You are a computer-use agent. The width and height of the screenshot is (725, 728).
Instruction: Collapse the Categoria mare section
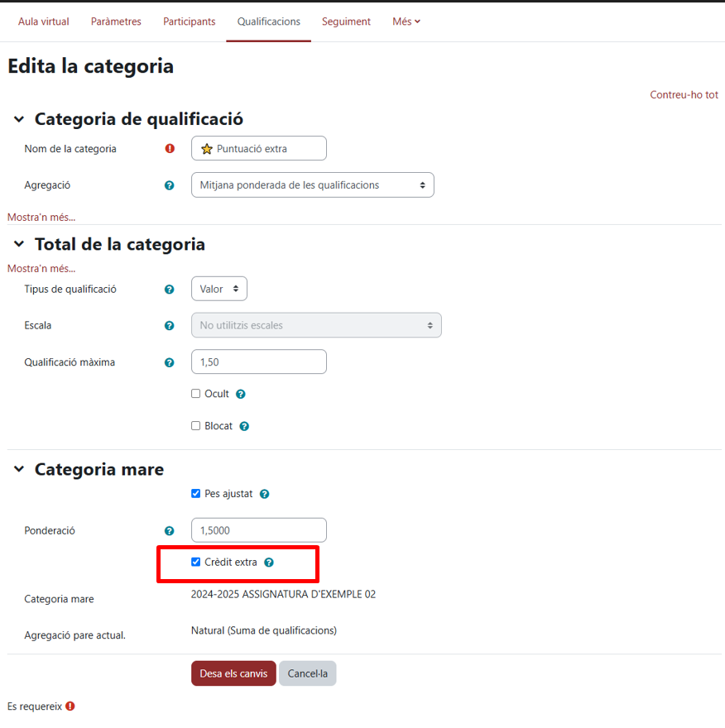coord(19,470)
